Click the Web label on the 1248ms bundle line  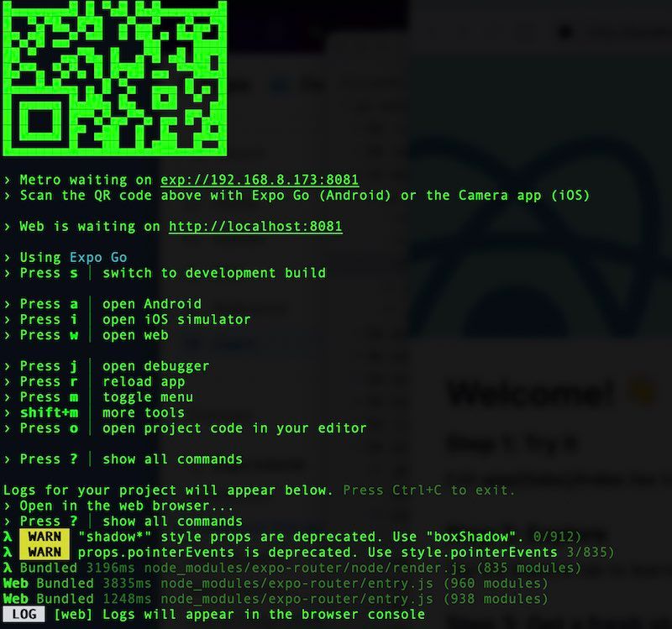pyautogui.click(x=17, y=598)
